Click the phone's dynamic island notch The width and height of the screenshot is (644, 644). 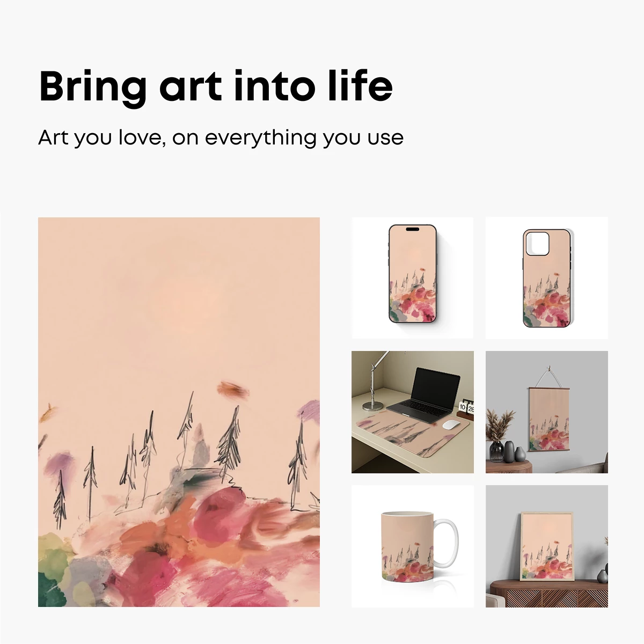click(x=412, y=230)
